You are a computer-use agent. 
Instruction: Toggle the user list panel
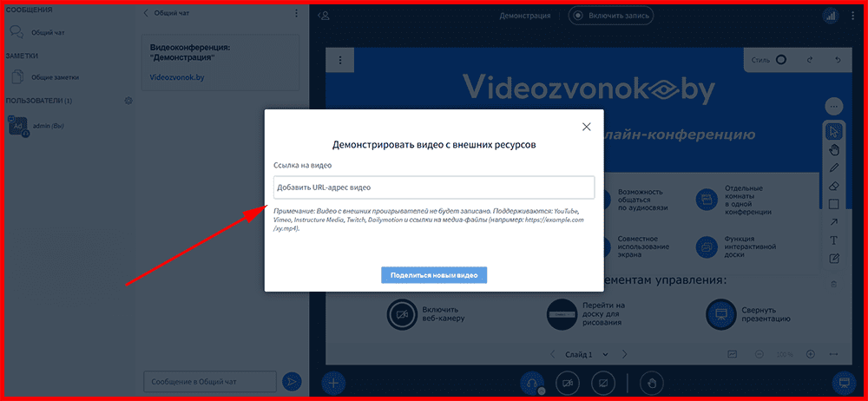[x=323, y=16]
